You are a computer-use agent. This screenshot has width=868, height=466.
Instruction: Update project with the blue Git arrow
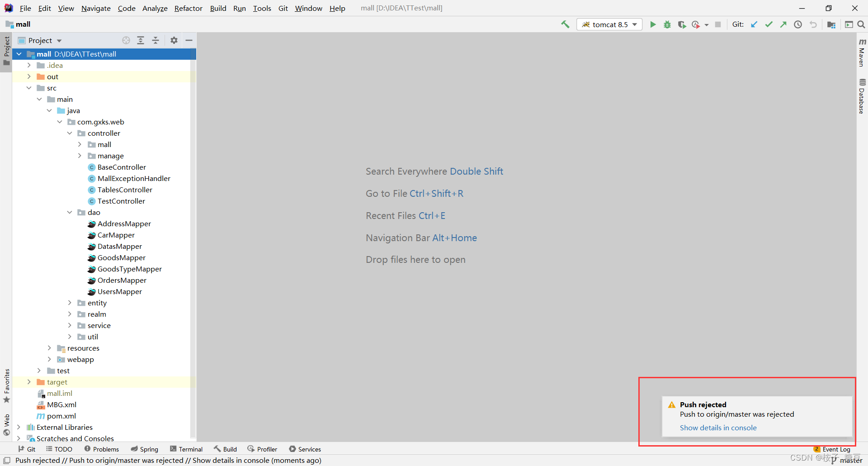pos(754,24)
